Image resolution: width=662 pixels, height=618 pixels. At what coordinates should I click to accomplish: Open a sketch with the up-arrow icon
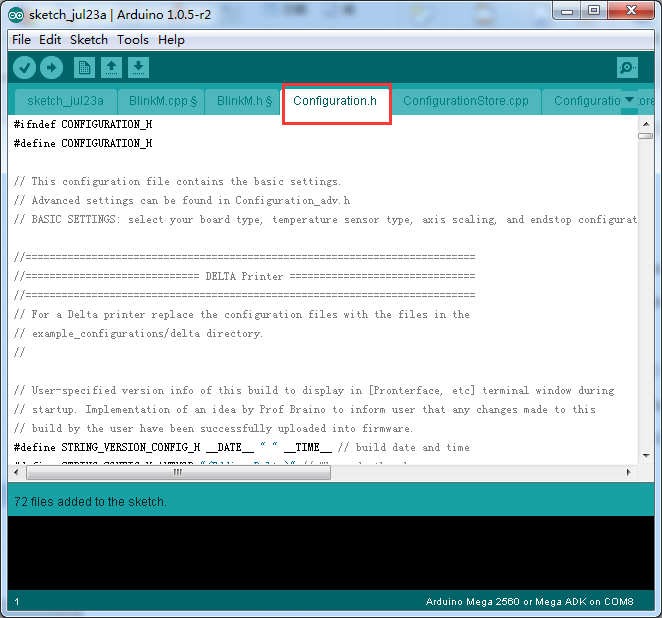tap(111, 68)
